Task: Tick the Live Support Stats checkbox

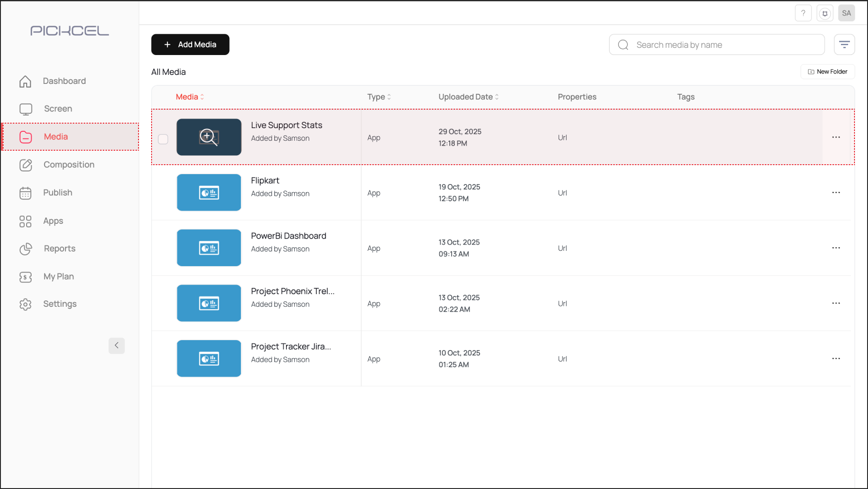Action: coord(163,139)
